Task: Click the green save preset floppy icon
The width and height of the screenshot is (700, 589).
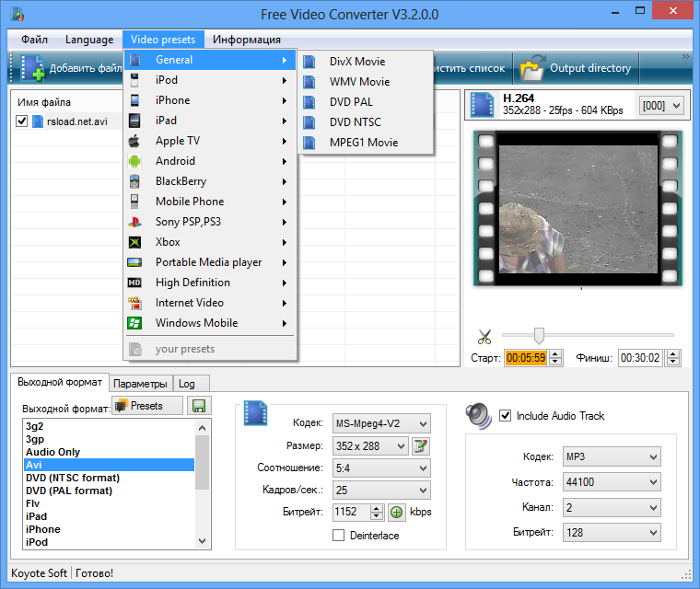Action: pos(199,406)
